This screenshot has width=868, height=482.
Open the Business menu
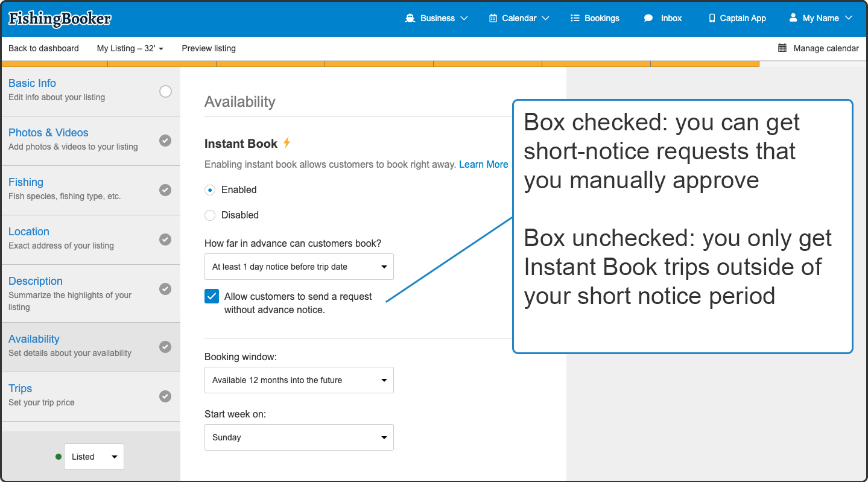(x=437, y=18)
